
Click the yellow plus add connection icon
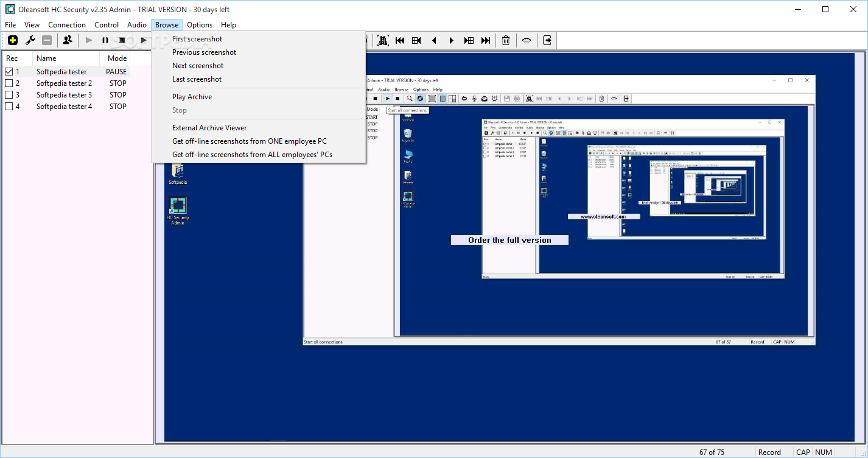[x=13, y=40]
